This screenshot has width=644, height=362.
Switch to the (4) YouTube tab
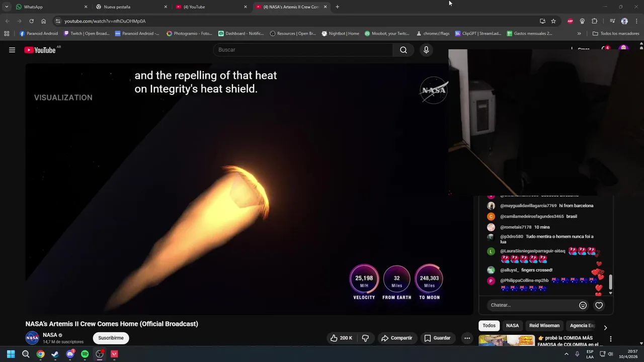pos(210,7)
